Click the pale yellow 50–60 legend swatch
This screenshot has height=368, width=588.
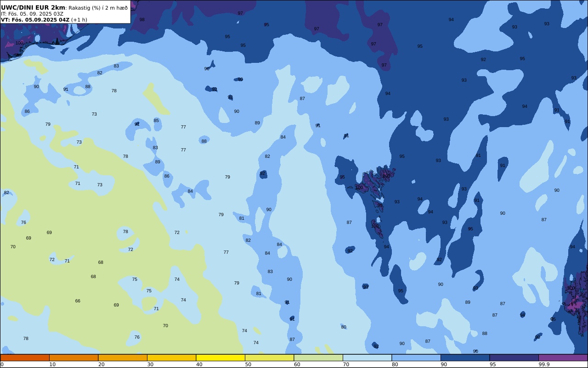pyautogui.click(x=269, y=357)
